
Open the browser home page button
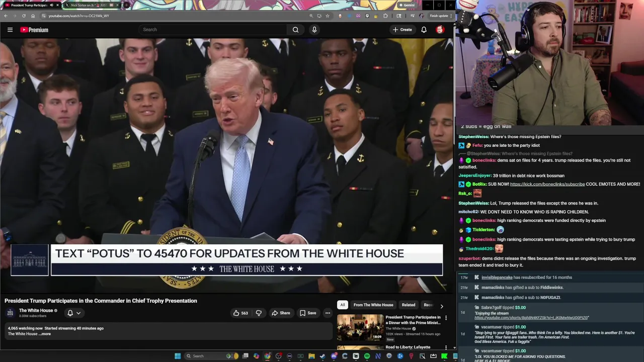[x=33, y=16]
